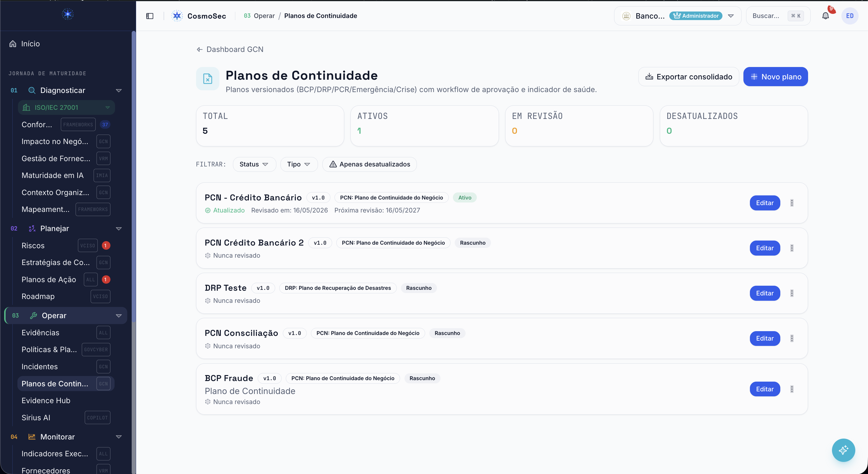The width and height of the screenshot is (868, 474).
Task: Click the Planos de Continuidade document icon
Action: [x=208, y=79]
